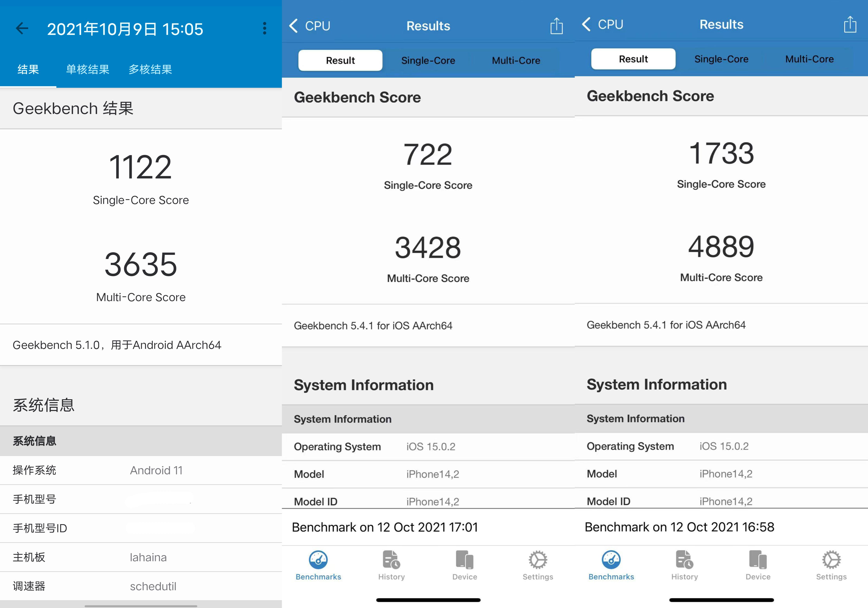Screen dimensions: 868x608
Task: Tap Model iPhone14,2 row in the middle screen
Action: [x=428, y=474]
